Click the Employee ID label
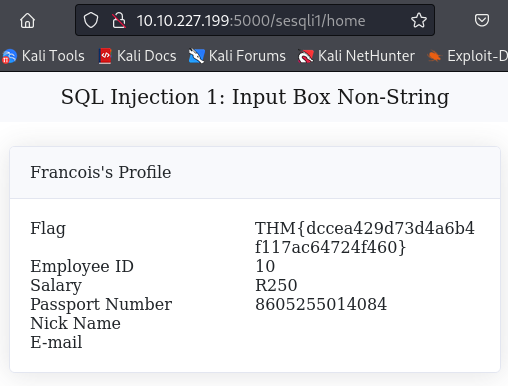The image size is (508, 386). (x=82, y=267)
